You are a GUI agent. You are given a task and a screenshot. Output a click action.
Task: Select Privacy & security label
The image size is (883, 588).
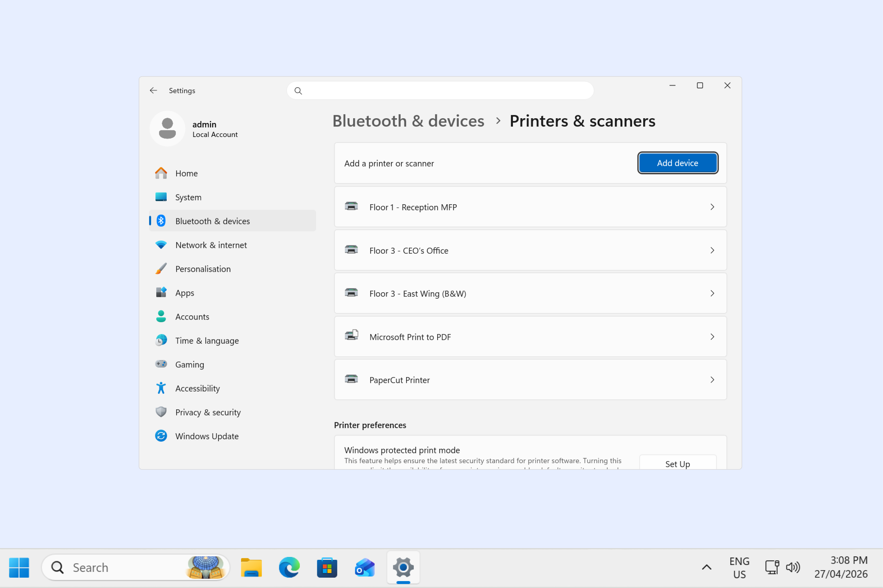pyautogui.click(x=208, y=412)
